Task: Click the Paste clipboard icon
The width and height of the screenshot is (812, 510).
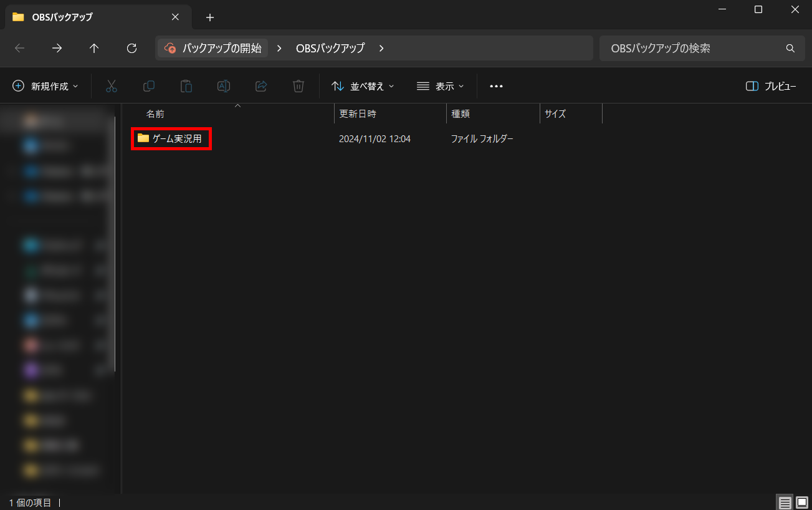Action: (x=186, y=86)
